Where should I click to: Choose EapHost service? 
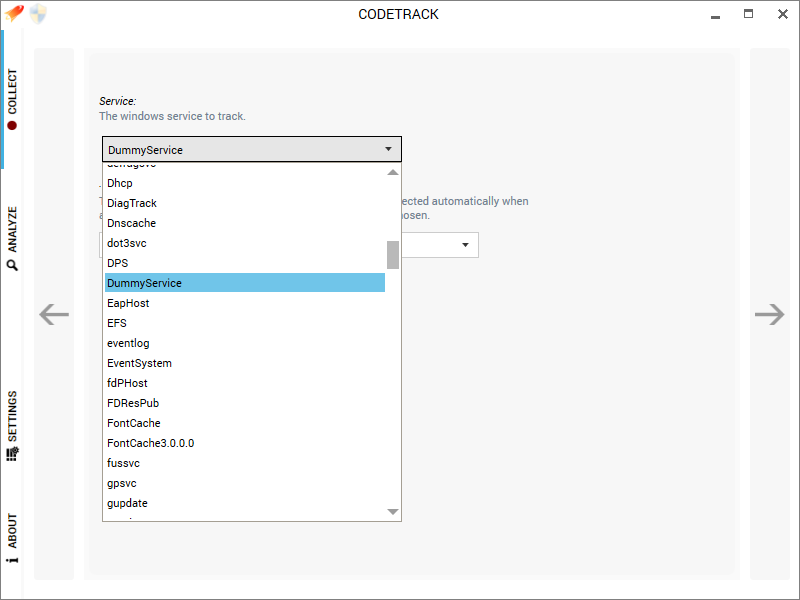tap(245, 303)
